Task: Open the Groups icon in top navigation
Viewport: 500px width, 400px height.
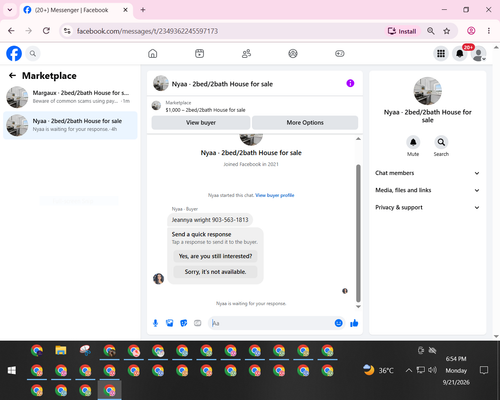Action: (293, 53)
